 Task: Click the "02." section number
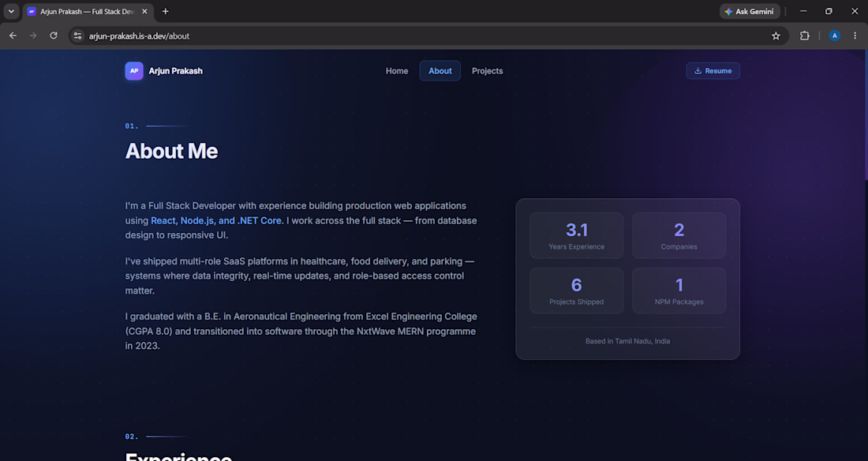tap(132, 437)
